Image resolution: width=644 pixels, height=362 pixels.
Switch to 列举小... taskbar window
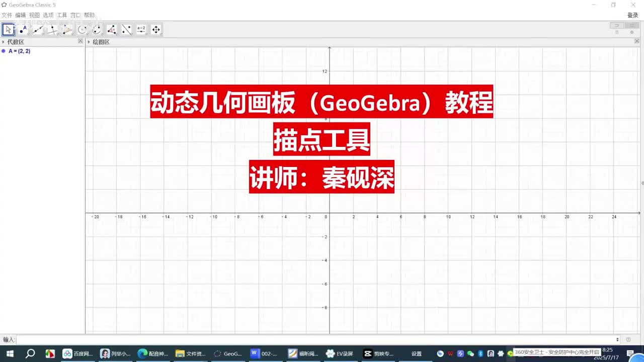tap(115, 353)
